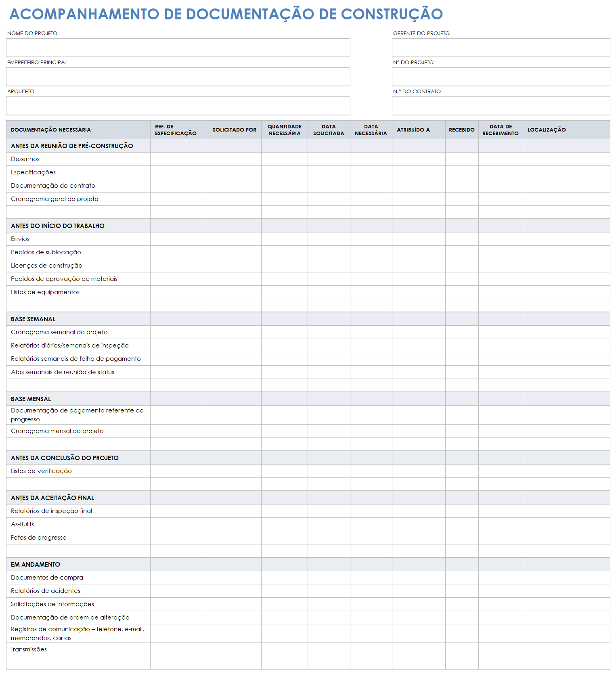Click 'Documentação de ordem de alteração' row
616x674 pixels.
(308, 617)
